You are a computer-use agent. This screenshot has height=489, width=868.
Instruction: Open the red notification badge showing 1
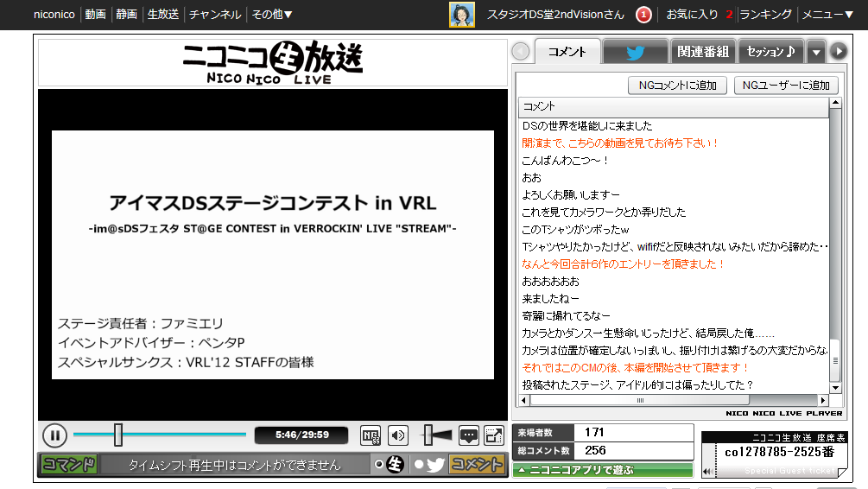point(643,15)
